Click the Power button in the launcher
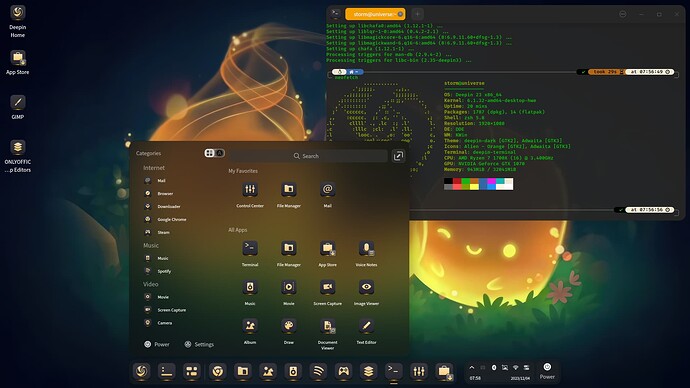The height and width of the screenshot is (388, 690). 157,344
